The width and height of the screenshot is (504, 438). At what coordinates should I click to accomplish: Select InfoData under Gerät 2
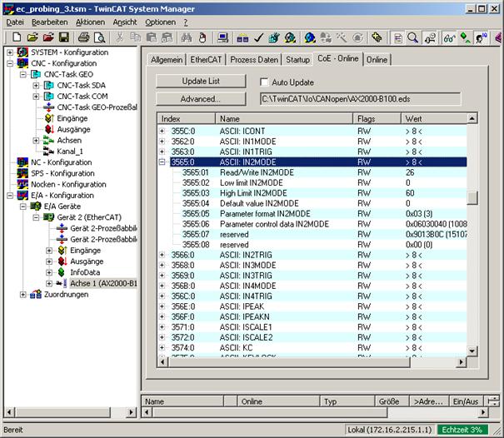click(85, 272)
